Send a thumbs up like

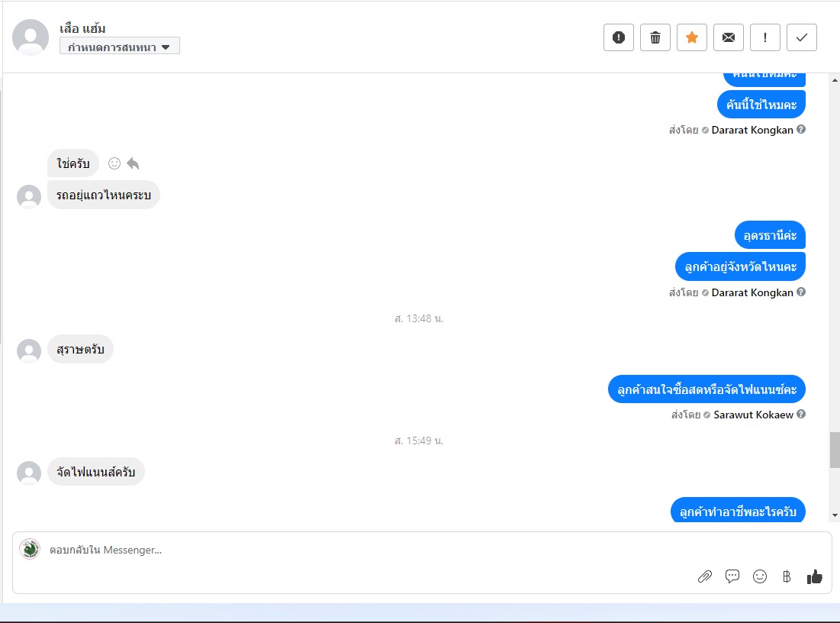(x=814, y=576)
